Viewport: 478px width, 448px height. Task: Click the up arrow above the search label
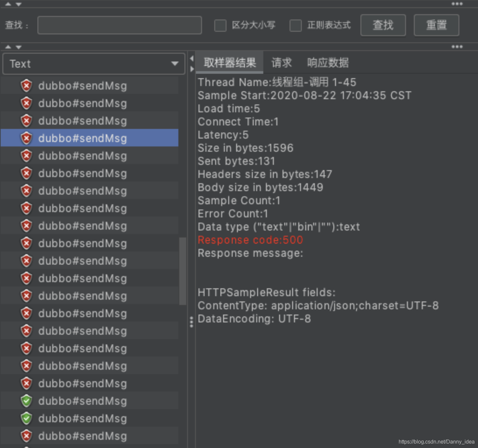8,4
